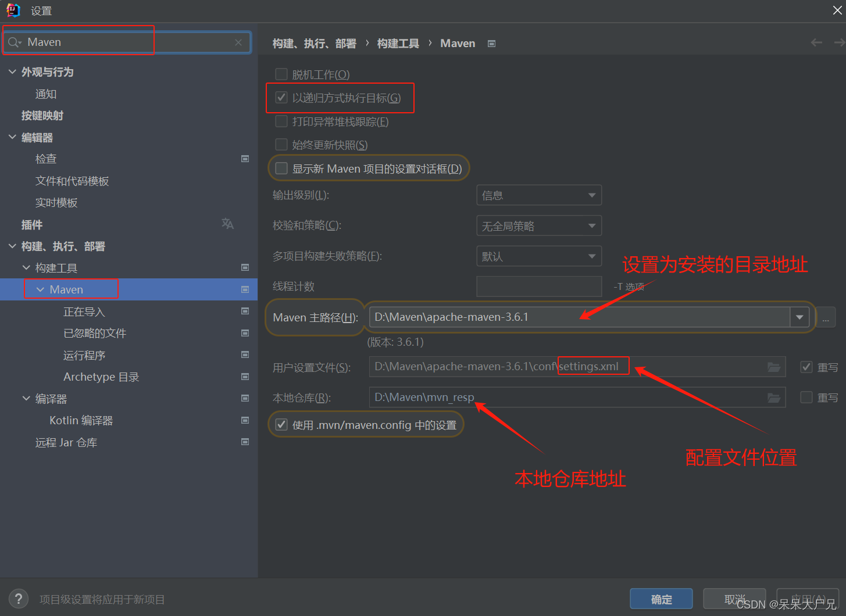846x616 pixels.
Task: Click the project-level icon beside 远程 Jar 仓库
Action: coord(245,442)
